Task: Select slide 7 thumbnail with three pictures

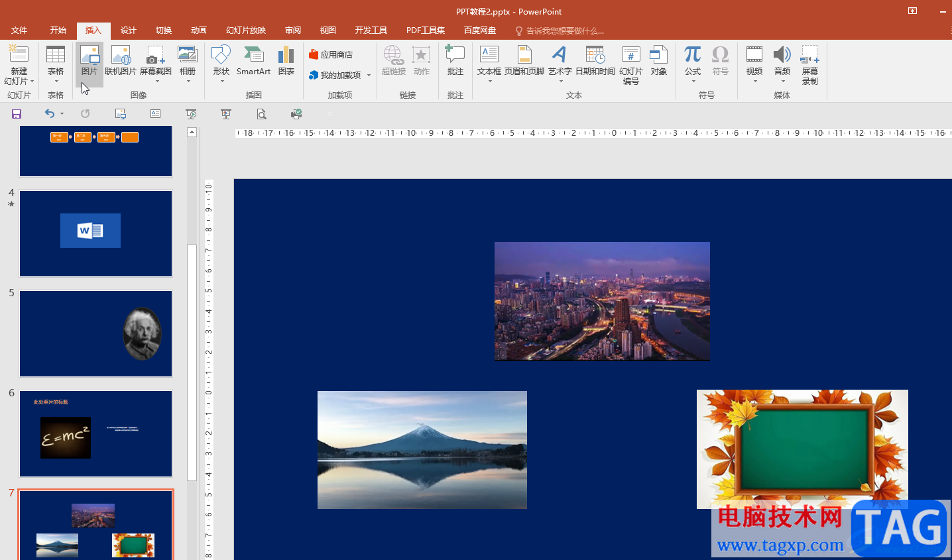Action: pos(96,526)
